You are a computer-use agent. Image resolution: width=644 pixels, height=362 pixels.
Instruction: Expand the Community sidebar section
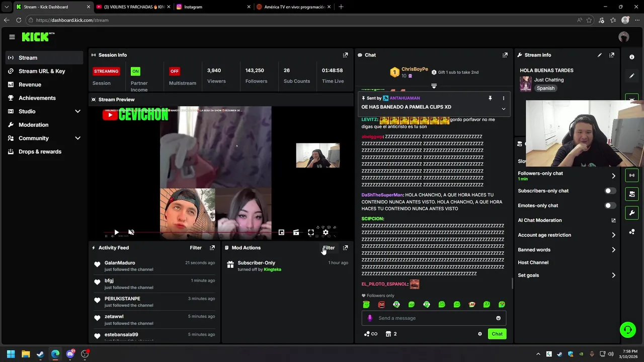point(77,138)
